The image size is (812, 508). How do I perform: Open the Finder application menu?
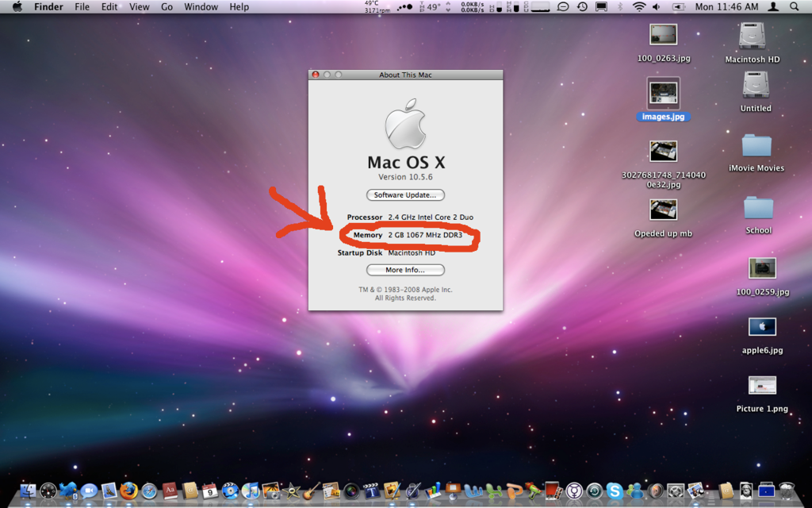pos(48,6)
